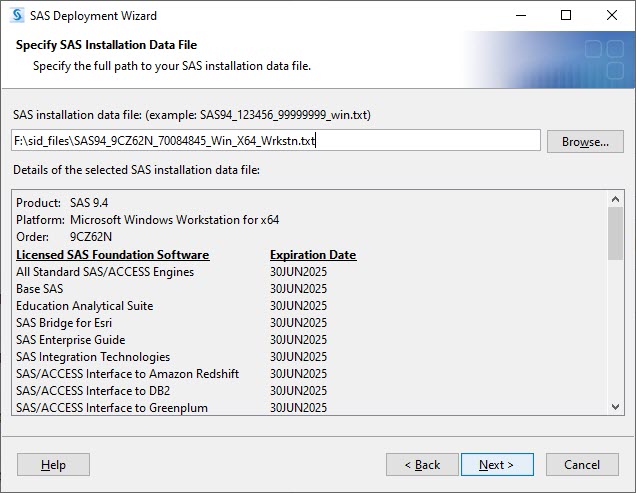This screenshot has width=636, height=493.
Task: Click the 'SAS installation data file: (example...)' label
Action: (192, 115)
